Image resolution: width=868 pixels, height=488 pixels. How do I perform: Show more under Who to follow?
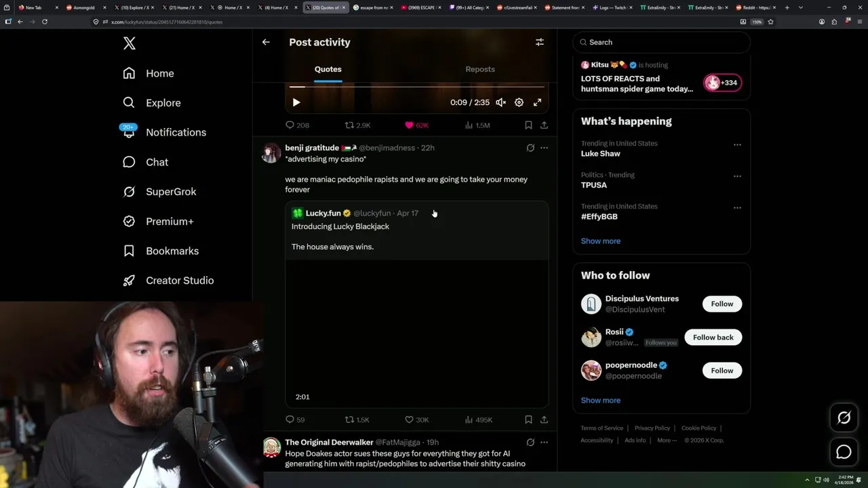coord(601,401)
